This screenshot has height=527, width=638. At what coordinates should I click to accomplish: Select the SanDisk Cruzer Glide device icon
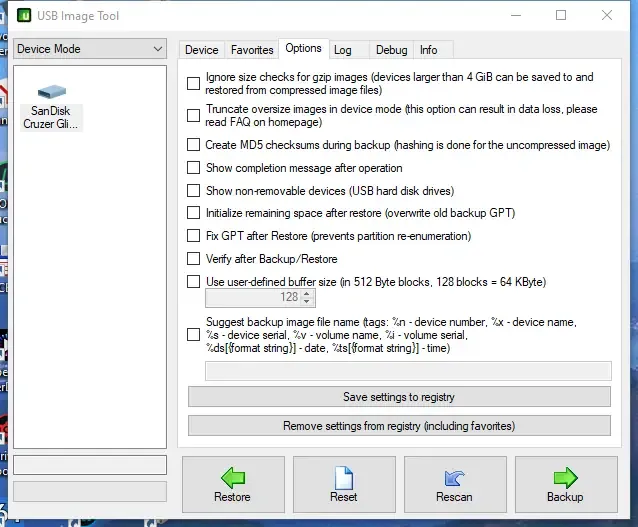point(51,107)
